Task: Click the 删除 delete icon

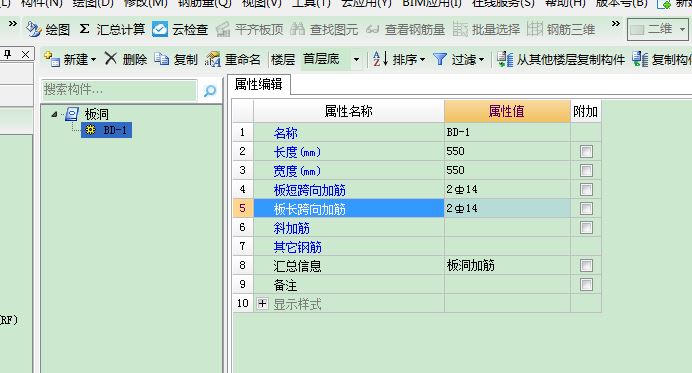Action: [111, 58]
